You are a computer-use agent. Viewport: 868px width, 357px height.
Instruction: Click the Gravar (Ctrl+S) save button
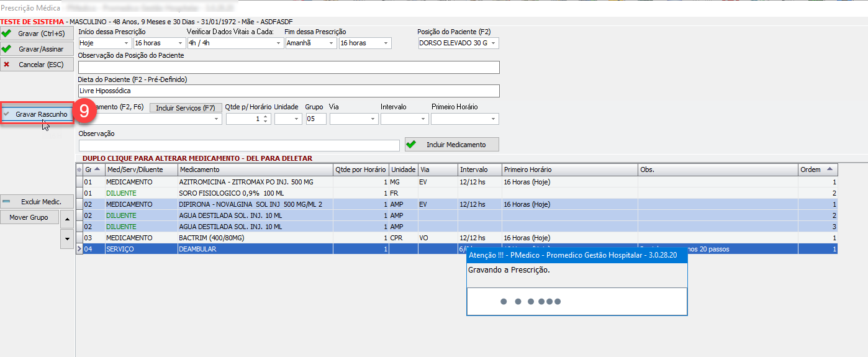pos(37,33)
